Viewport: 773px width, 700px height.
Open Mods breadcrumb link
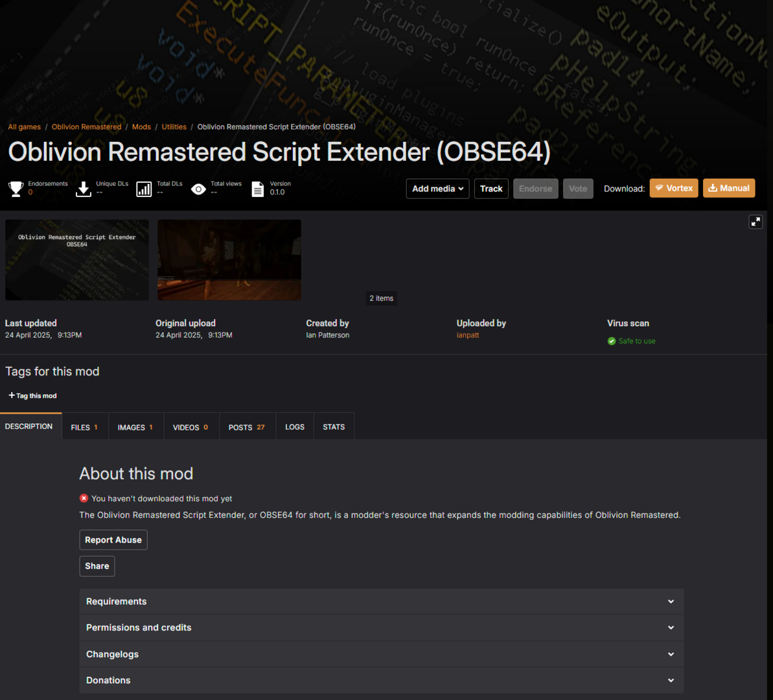(x=141, y=127)
